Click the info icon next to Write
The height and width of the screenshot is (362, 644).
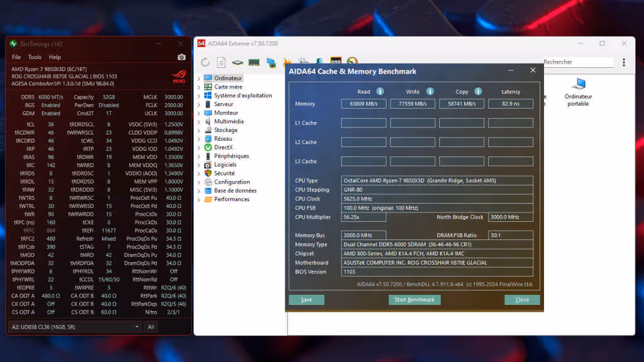[430, 92]
